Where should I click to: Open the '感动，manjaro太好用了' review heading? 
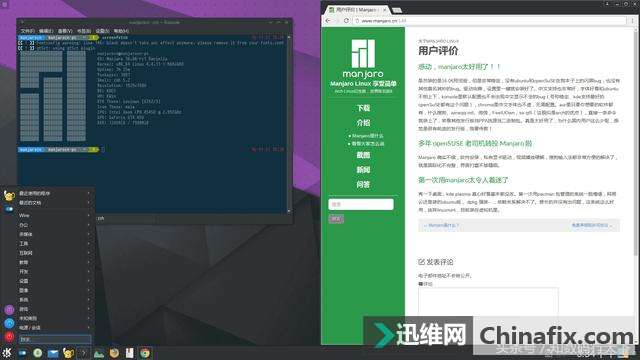tap(459, 67)
